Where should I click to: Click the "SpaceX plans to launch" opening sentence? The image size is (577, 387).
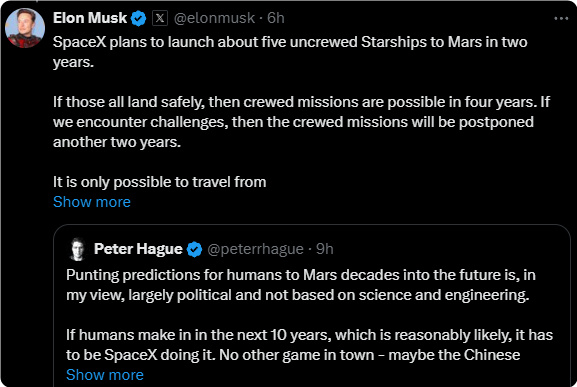tap(290, 52)
